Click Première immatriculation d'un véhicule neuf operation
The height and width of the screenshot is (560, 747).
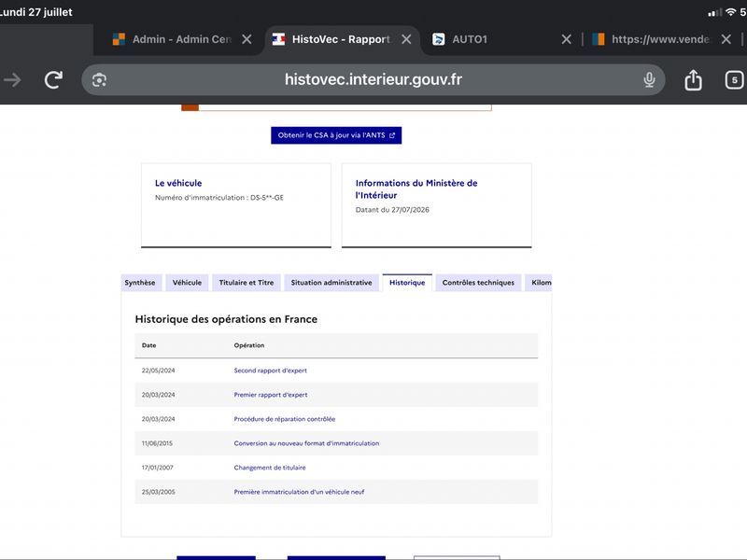tap(299, 492)
